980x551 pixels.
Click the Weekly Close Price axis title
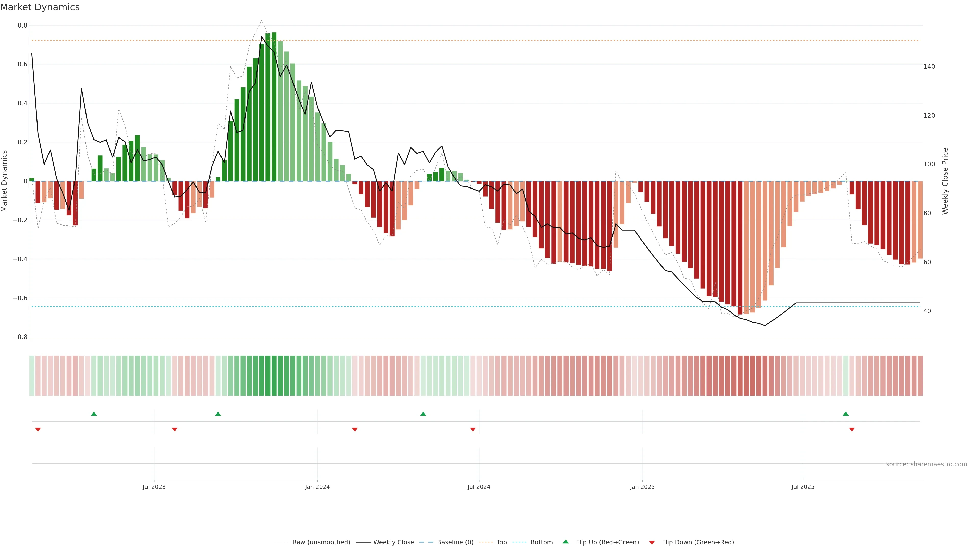(x=945, y=181)
